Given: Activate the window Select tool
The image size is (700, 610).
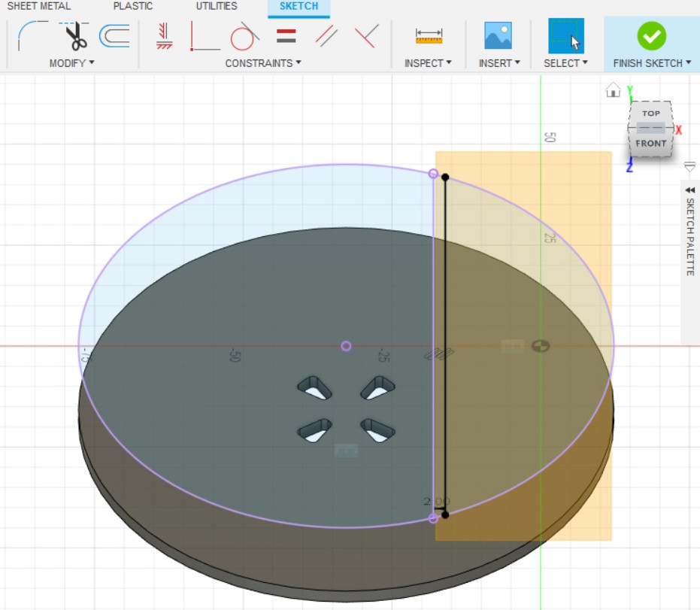Looking at the screenshot, I should (565, 35).
